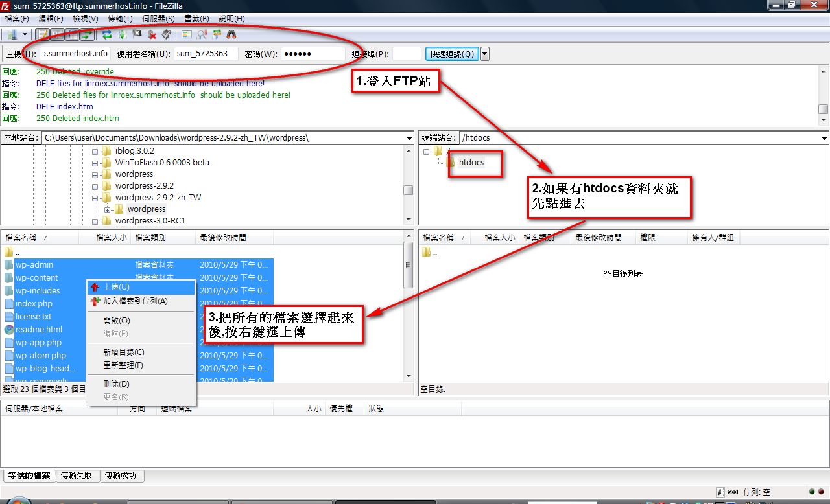This screenshot has width=830, height=504.
Task: Click the password input field
Action: (x=313, y=54)
